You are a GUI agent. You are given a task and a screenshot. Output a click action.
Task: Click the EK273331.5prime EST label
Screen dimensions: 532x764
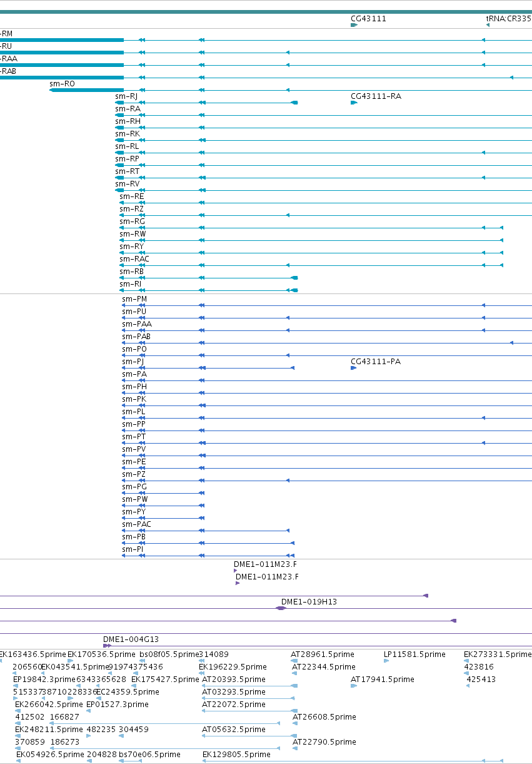(497, 654)
